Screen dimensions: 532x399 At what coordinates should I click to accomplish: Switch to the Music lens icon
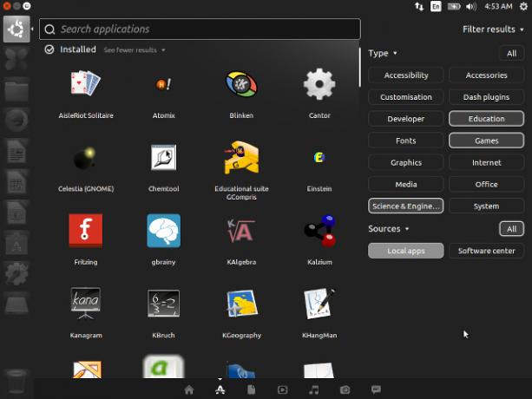tap(314, 390)
